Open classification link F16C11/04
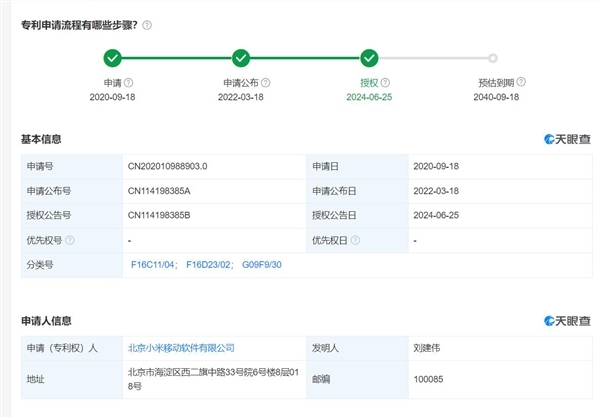Image resolution: width=600 pixels, height=418 pixels. coord(153,266)
